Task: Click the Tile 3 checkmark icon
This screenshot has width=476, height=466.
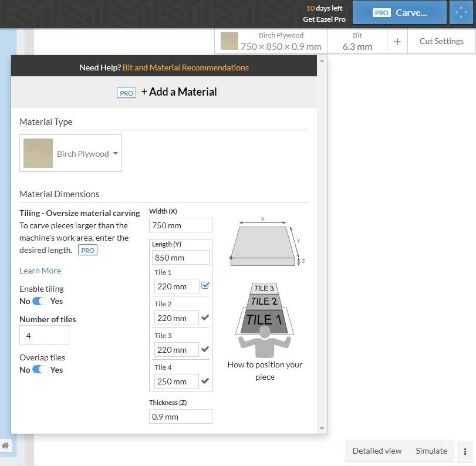Action: pyautogui.click(x=205, y=349)
